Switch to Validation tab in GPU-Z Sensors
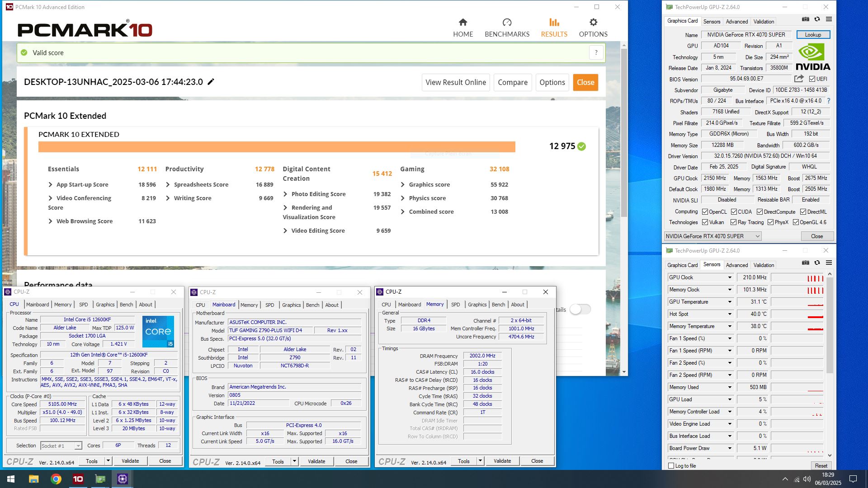The image size is (868, 488). tap(764, 265)
